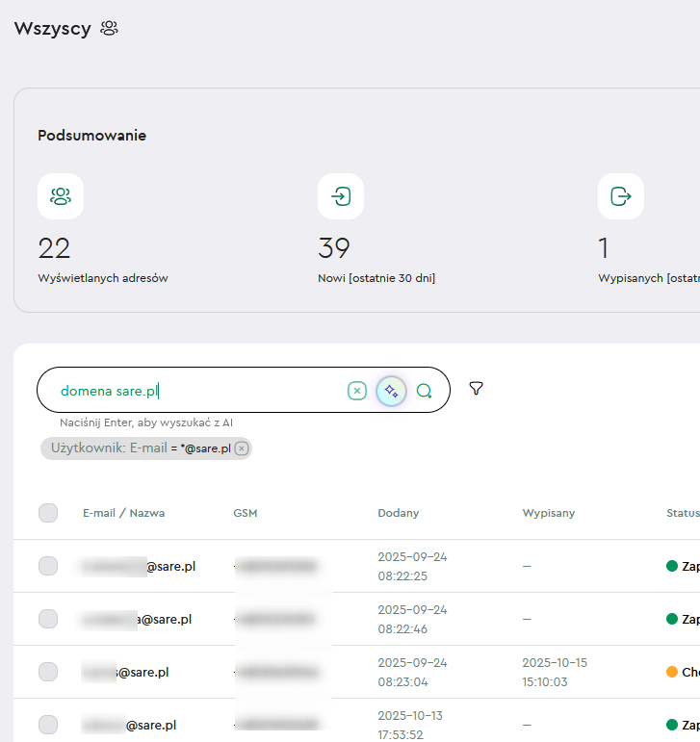Click the users icon beside Wszyscy heading
This screenshot has height=742, width=700.
pyautogui.click(x=109, y=29)
